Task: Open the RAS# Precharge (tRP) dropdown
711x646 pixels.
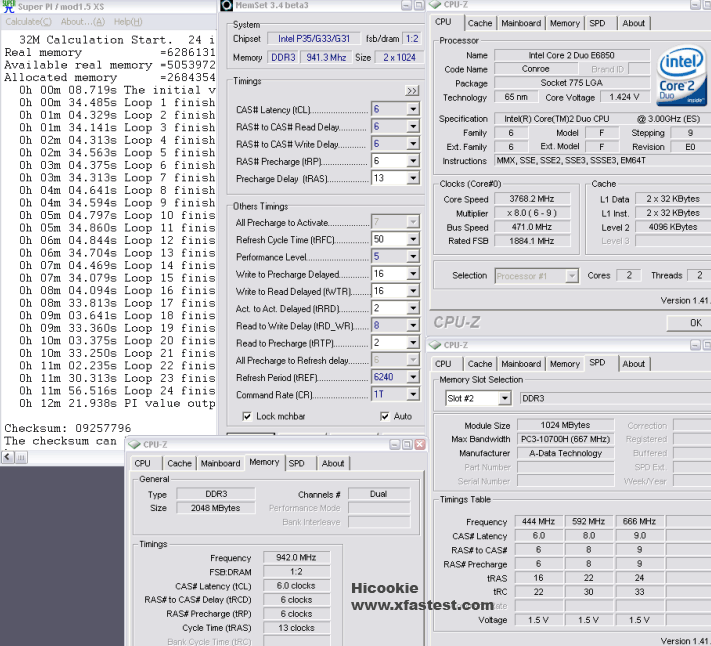Action: point(413,161)
